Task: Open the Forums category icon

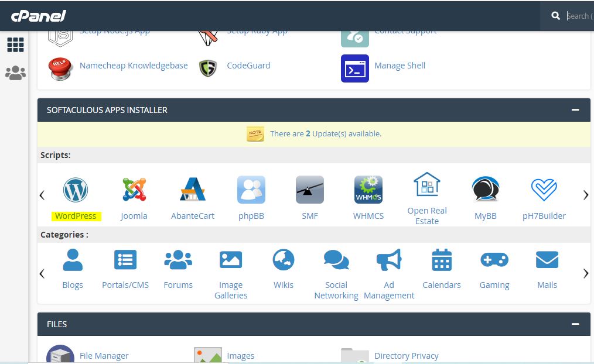Action: (x=178, y=260)
